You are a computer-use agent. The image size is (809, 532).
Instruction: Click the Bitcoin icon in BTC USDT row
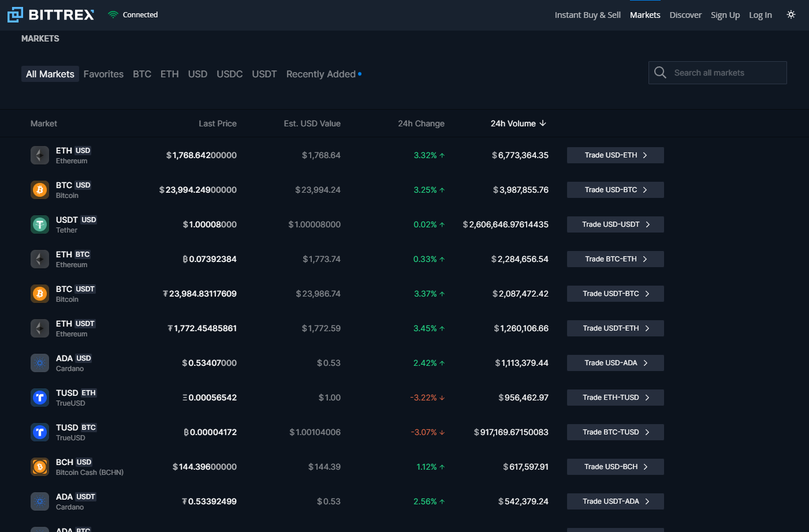pyautogui.click(x=40, y=294)
